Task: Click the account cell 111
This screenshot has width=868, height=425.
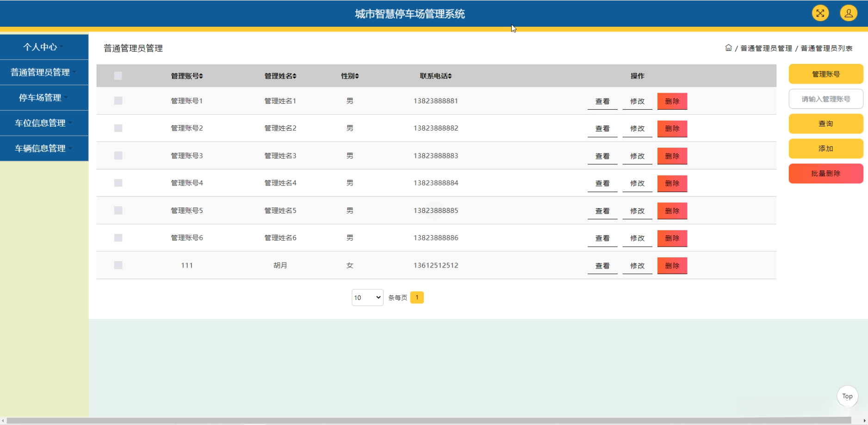Action: (x=187, y=265)
